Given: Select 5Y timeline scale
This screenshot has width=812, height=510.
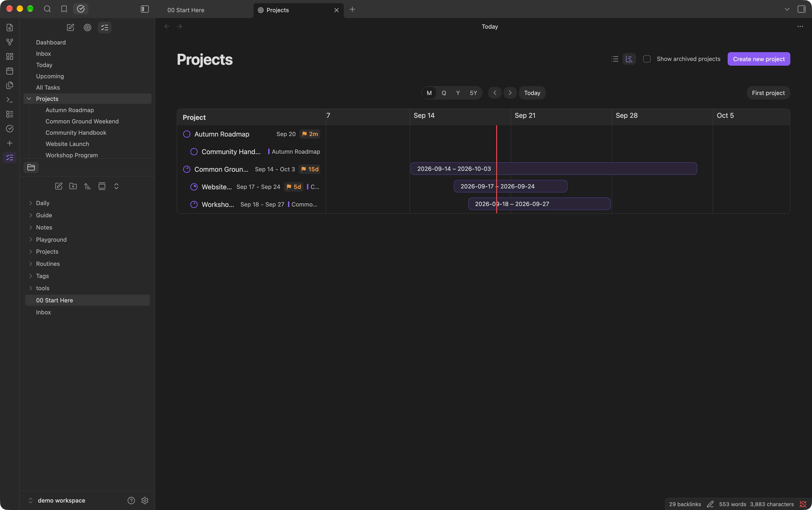Looking at the screenshot, I should [474, 93].
